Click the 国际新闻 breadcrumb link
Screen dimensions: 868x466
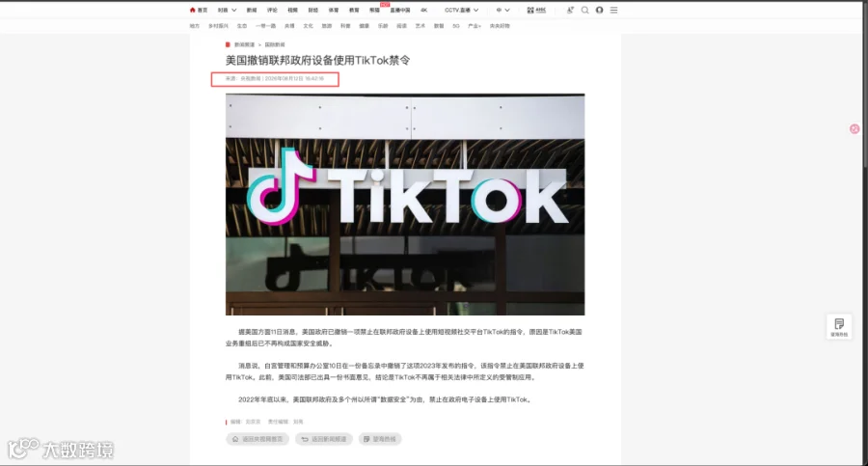pyautogui.click(x=275, y=45)
